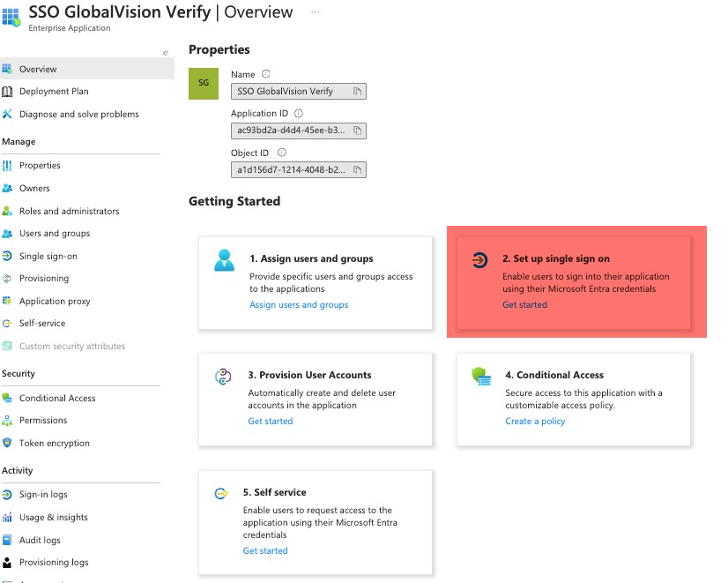Click Get started under Self service
Viewport: 728px width, 583px height.
tap(265, 551)
